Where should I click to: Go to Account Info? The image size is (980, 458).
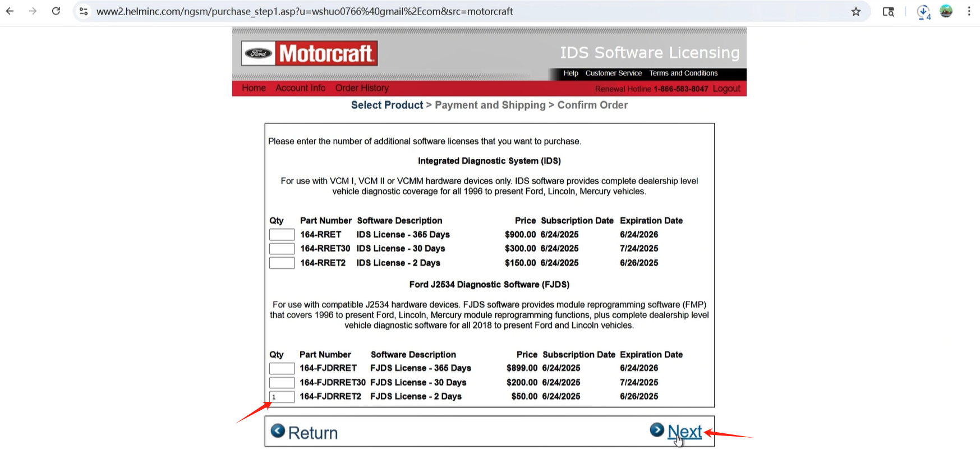(300, 88)
